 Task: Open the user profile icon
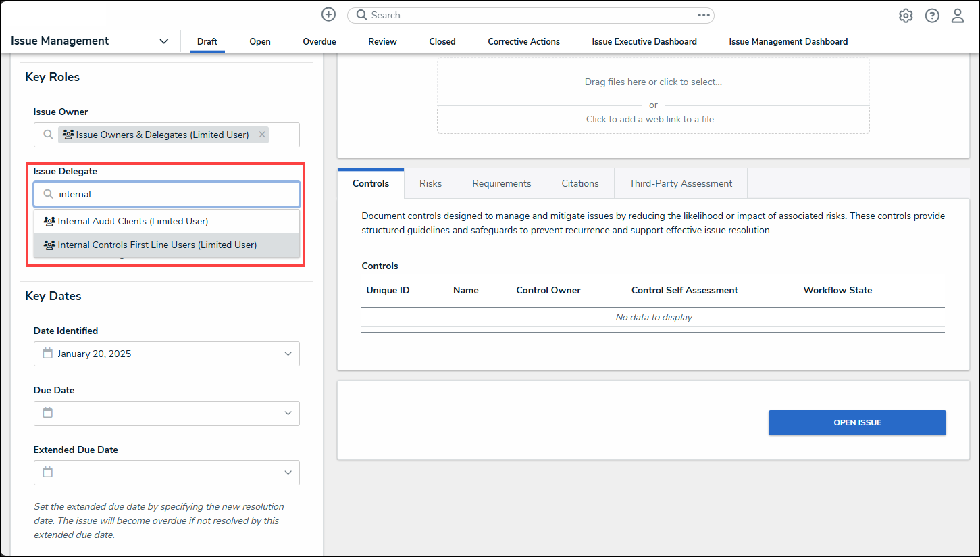(958, 16)
